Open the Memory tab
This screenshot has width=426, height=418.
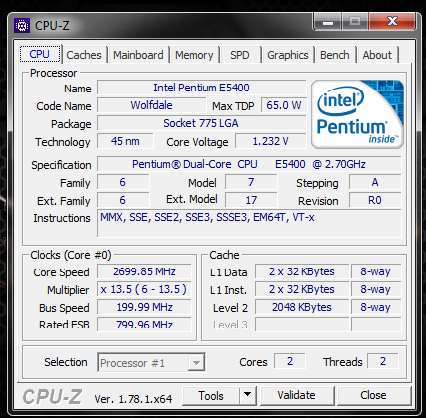pos(194,55)
